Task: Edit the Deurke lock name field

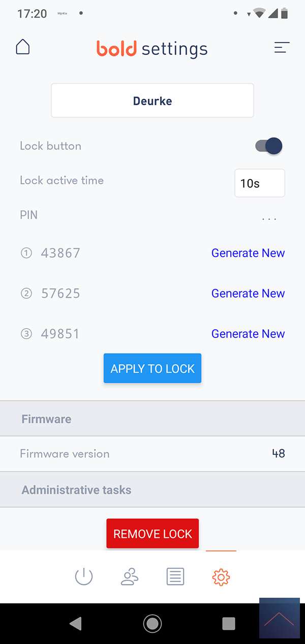Action: (152, 101)
